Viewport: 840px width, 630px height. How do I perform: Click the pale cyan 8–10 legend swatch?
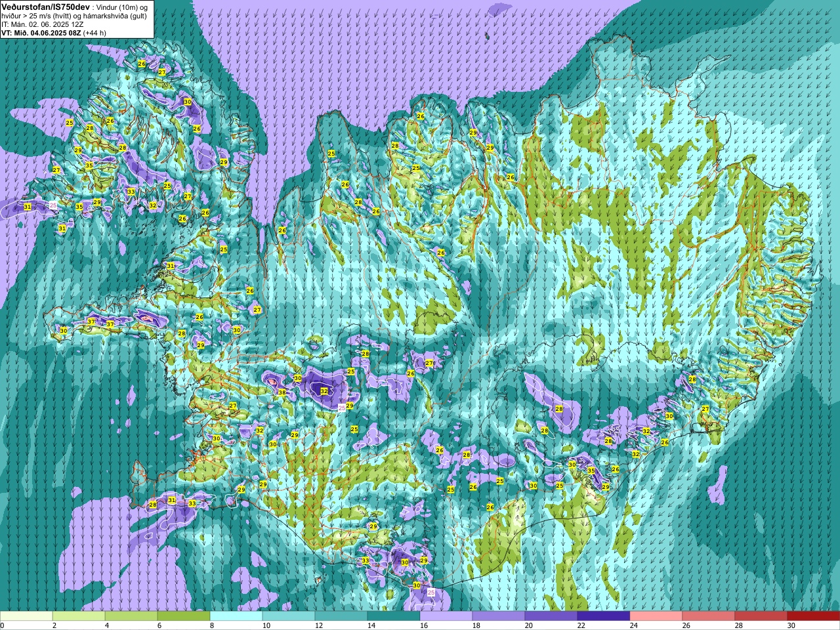coord(236,616)
